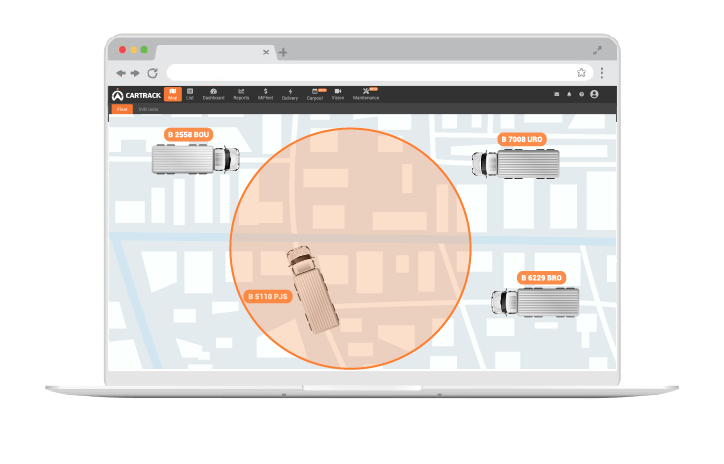Open the Vision camera section
The width and height of the screenshot is (724, 464).
(338, 94)
